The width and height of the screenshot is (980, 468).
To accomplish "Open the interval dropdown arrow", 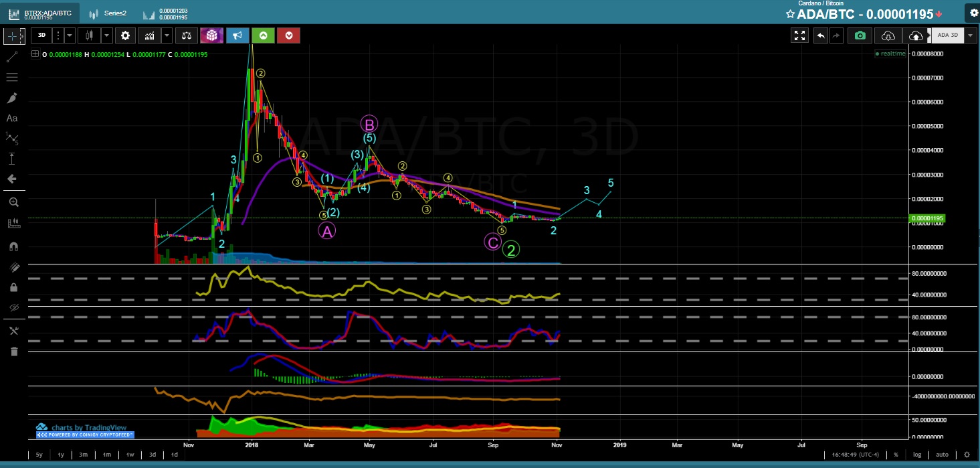I will tap(70, 35).
